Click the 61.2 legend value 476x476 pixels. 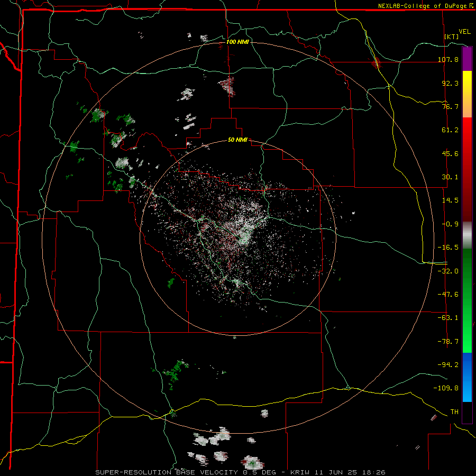(x=450, y=130)
